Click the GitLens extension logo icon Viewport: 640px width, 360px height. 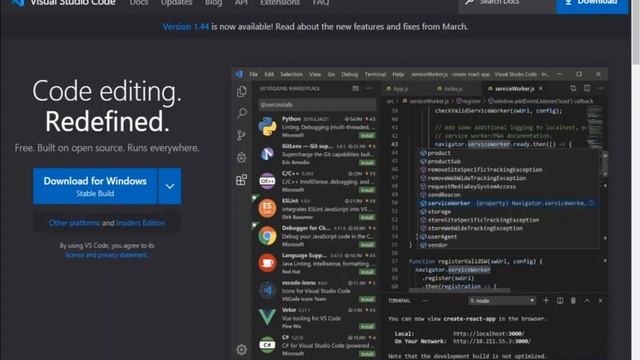(x=267, y=153)
